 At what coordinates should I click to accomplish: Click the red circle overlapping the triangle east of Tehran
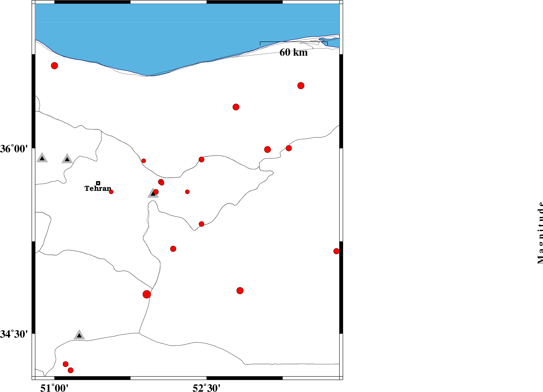[x=156, y=192]
